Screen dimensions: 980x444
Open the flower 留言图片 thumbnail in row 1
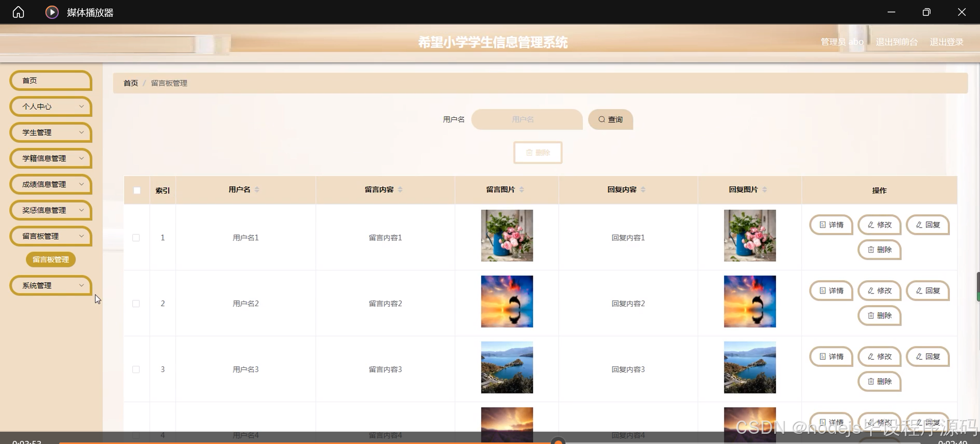507,236
